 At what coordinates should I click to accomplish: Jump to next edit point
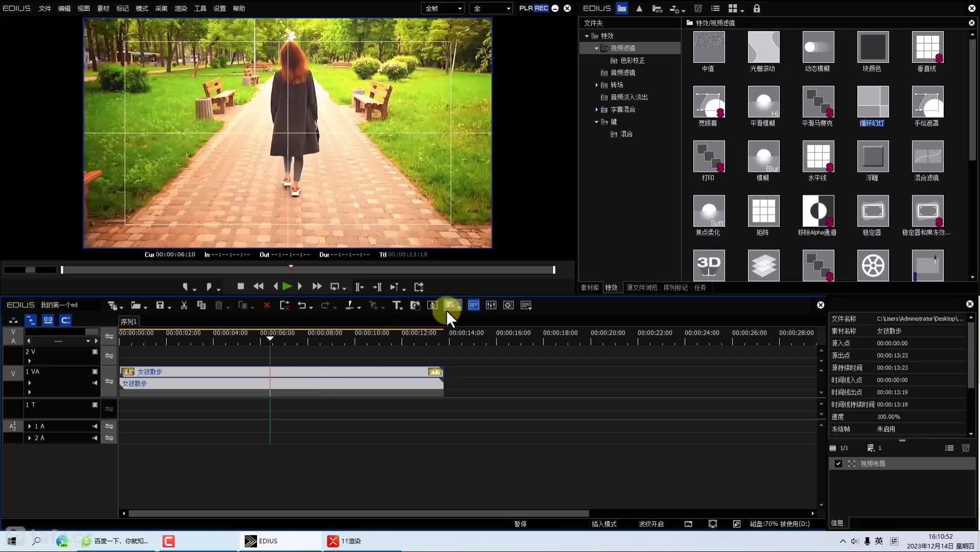tap(377, 287)
